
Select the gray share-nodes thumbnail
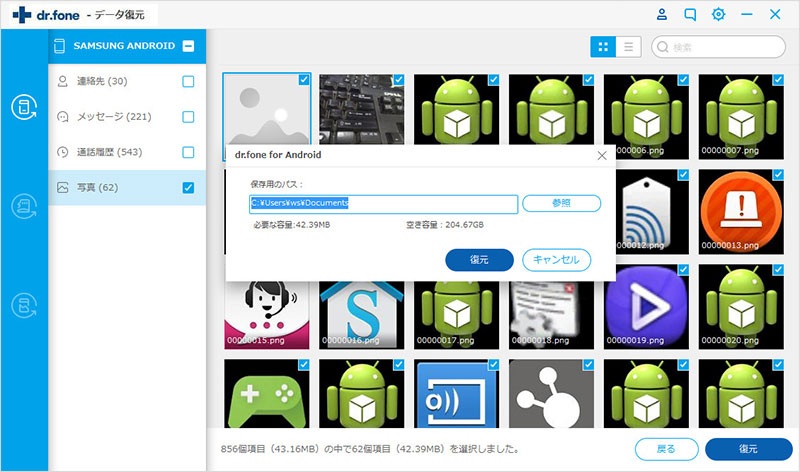click(552, 393)
